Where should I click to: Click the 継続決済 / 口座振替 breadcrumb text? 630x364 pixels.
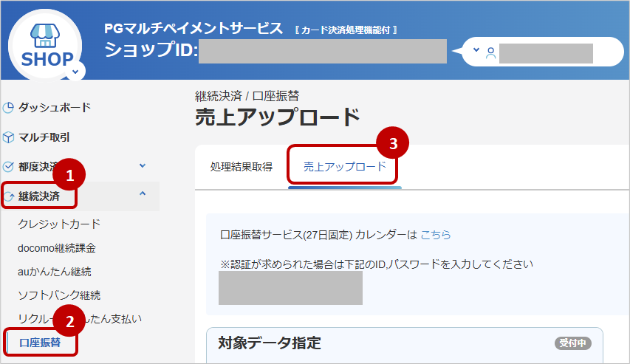(247, 96)
